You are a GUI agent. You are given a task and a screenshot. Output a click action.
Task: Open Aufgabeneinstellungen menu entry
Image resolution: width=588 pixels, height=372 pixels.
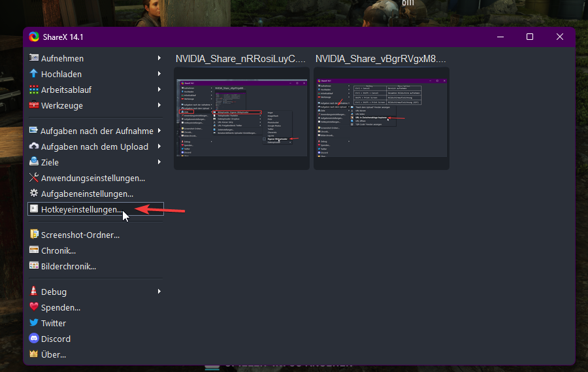87,194
